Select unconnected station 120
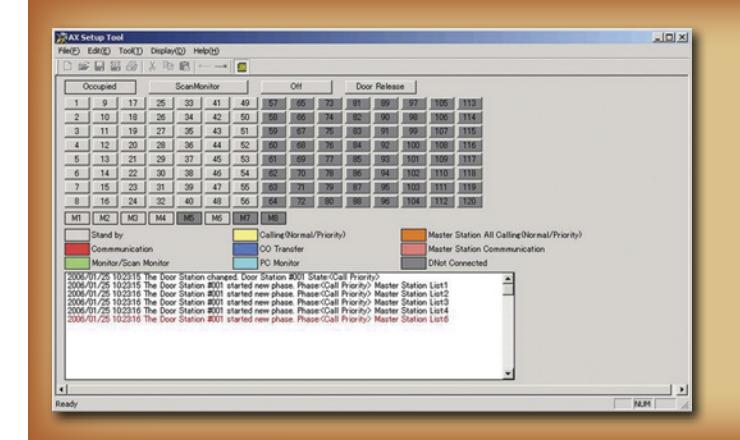The width and height of the screenshot is (740, 440). pos(469,201)
